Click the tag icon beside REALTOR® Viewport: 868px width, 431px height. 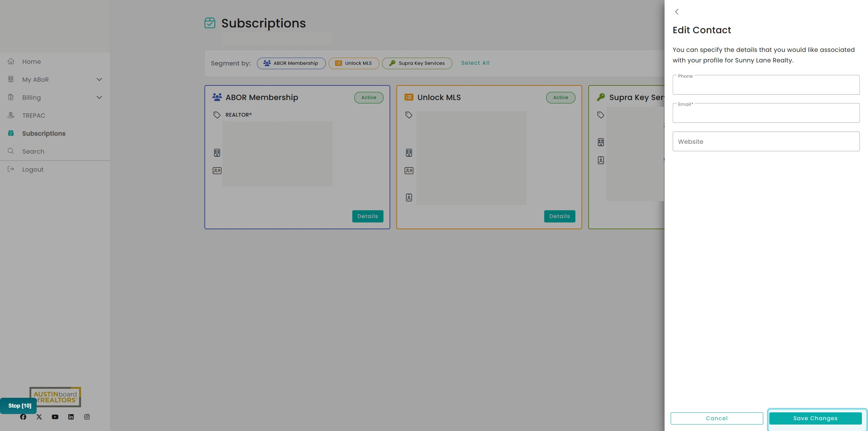point(217,115)
